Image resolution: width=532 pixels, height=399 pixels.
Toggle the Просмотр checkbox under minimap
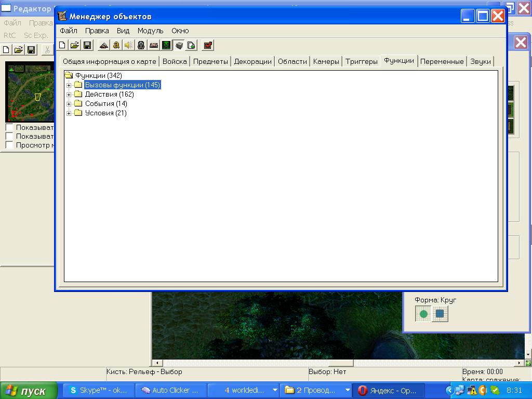click(x=9, y=145)
